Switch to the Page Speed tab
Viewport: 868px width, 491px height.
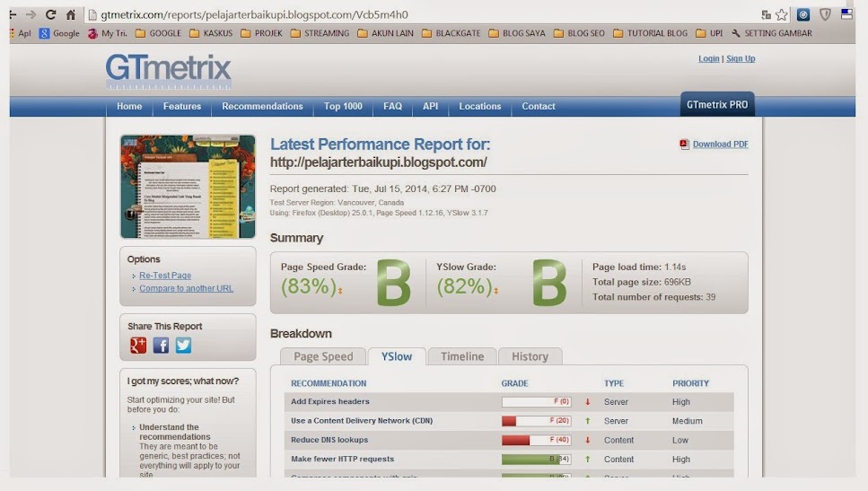(x=323, y=356)
